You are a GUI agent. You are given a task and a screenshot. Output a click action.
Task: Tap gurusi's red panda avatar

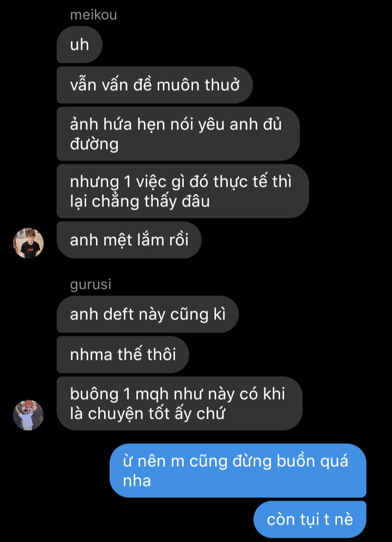click(x=28, y=415)
